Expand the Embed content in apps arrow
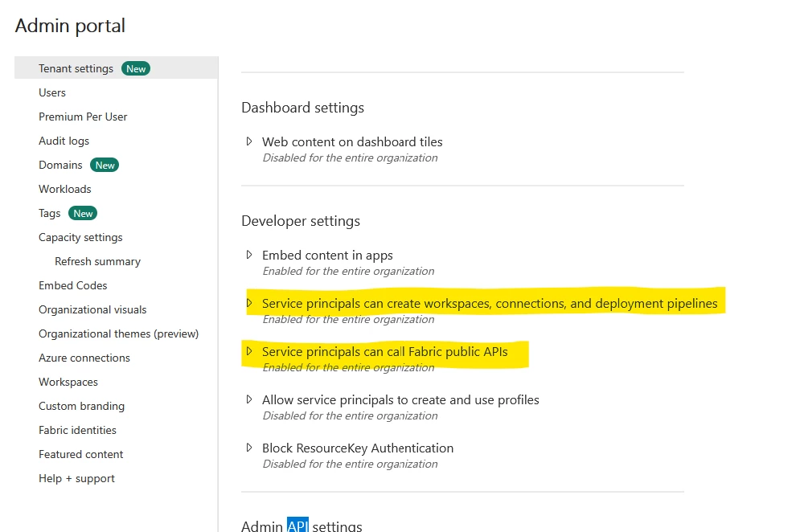This screenshot has width=804, height=532. (249, 255)
